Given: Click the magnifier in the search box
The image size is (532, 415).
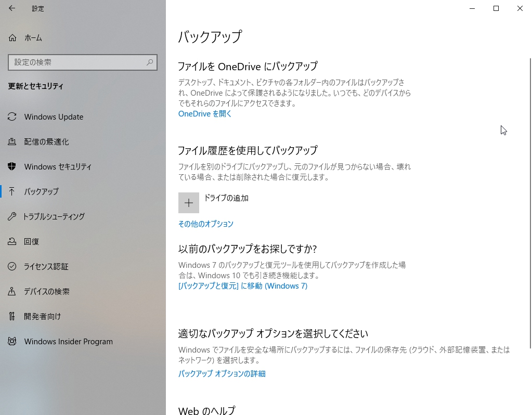Looking at the screenshot, I should click(x=150, y=62).
